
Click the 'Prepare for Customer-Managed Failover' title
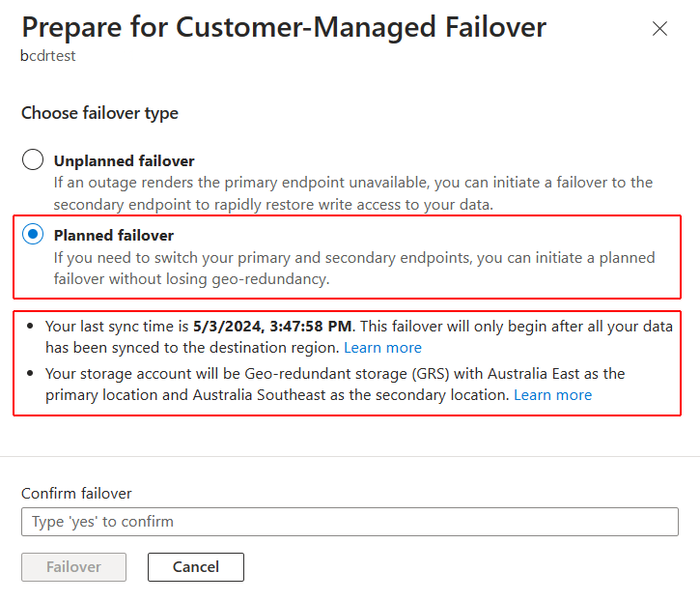click(284, 27)
